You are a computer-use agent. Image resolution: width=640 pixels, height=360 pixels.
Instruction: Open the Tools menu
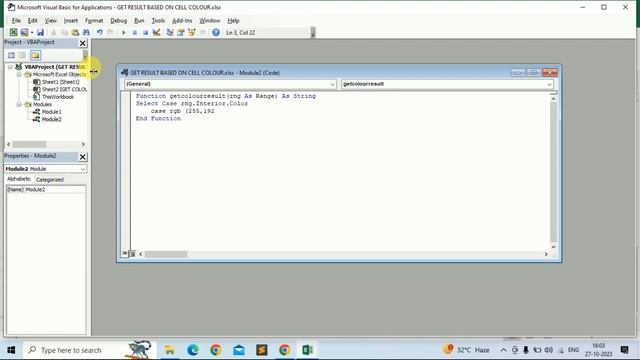click(x=158, y=20)
